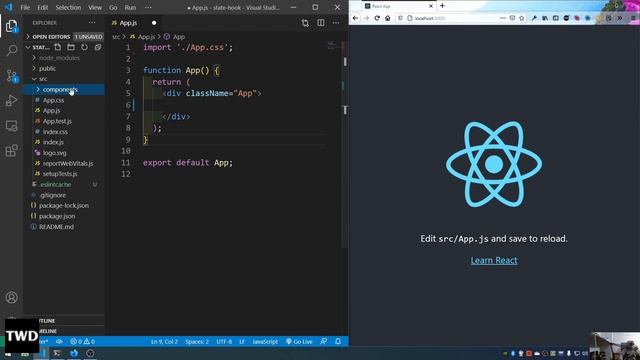Change language mode via JavaScript
The height and width of the screenshot is (360, 640).
click(265, 342)
